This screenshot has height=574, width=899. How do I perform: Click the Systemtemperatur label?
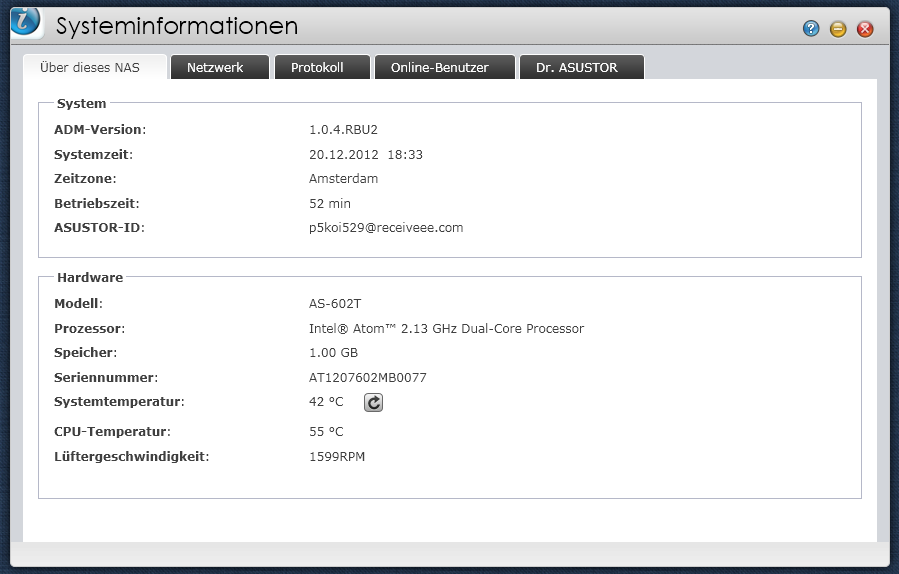point(119,402)
